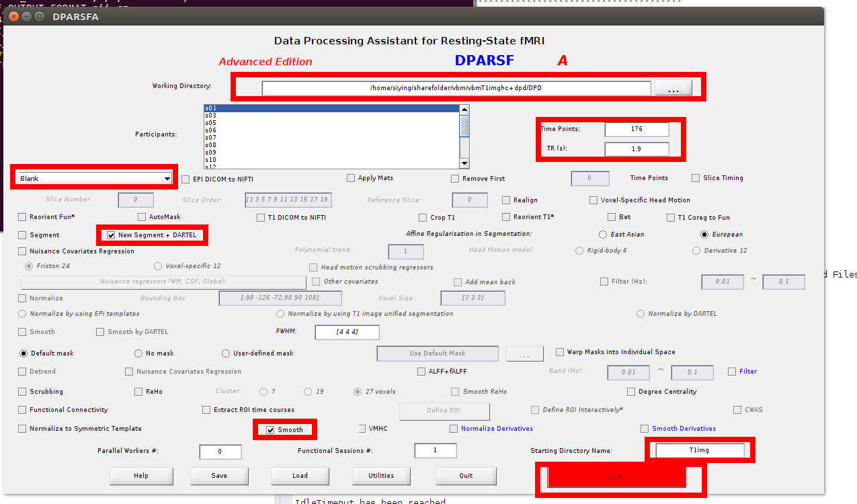
Task: Toggle the Slice Timing checkbox
Action: (696, 178)
